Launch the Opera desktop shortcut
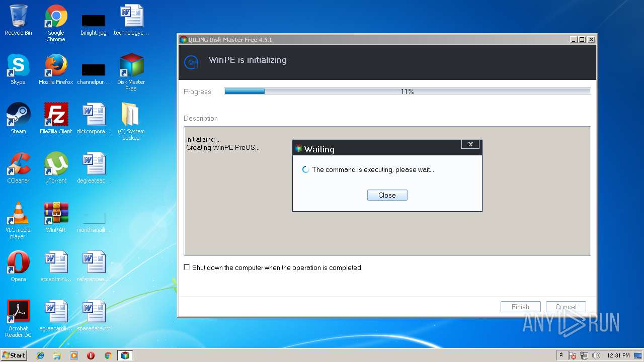This screenshot has width=644, height=362. click(x=18, y=266)
